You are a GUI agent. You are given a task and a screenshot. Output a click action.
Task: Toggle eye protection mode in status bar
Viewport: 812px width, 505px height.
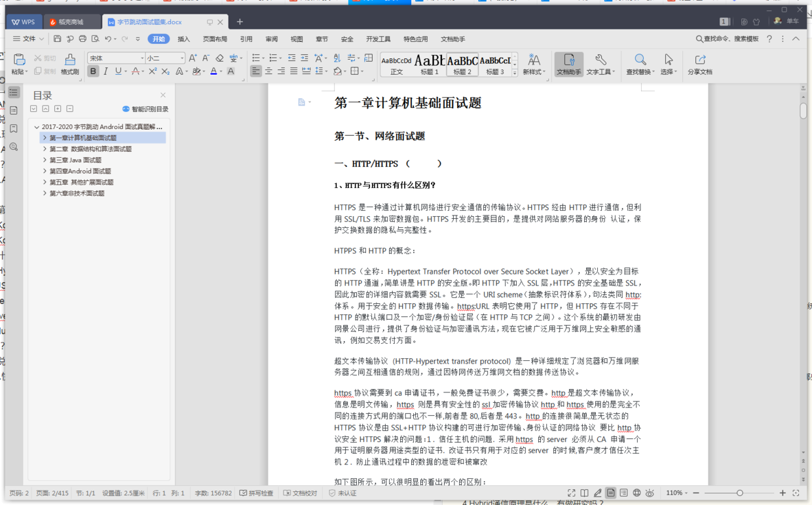(650, 493)
